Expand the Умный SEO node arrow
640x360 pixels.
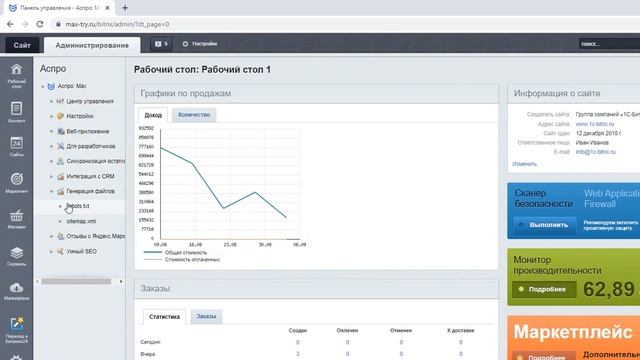(51, 251)
